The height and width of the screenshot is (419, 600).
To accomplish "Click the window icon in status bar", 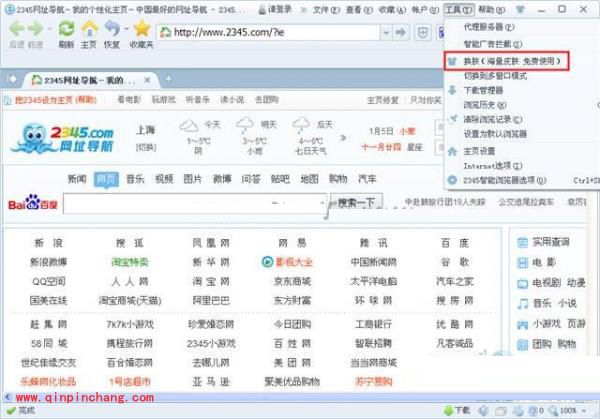I will (x=501, y=411).
